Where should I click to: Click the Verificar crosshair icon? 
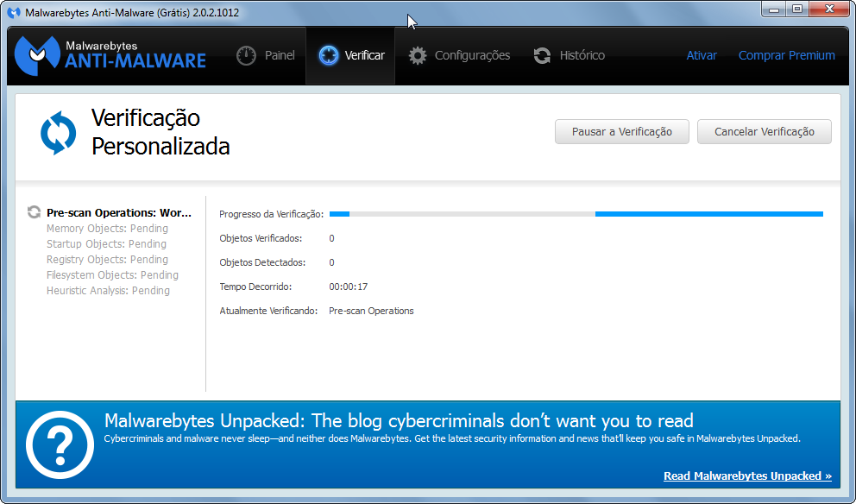tap(329, 56)
